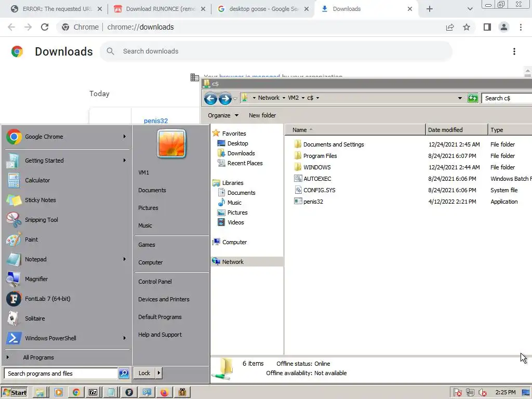Open Chrome profile avatar

504,27
